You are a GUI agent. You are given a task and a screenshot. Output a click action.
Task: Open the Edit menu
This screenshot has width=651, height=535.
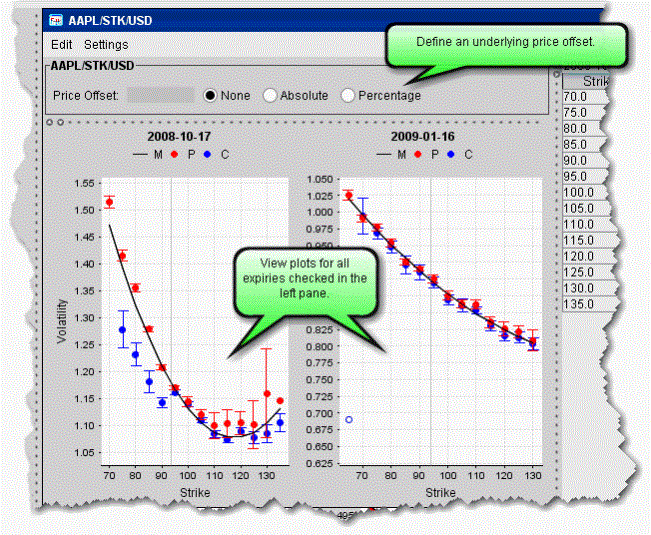[62, 45]
